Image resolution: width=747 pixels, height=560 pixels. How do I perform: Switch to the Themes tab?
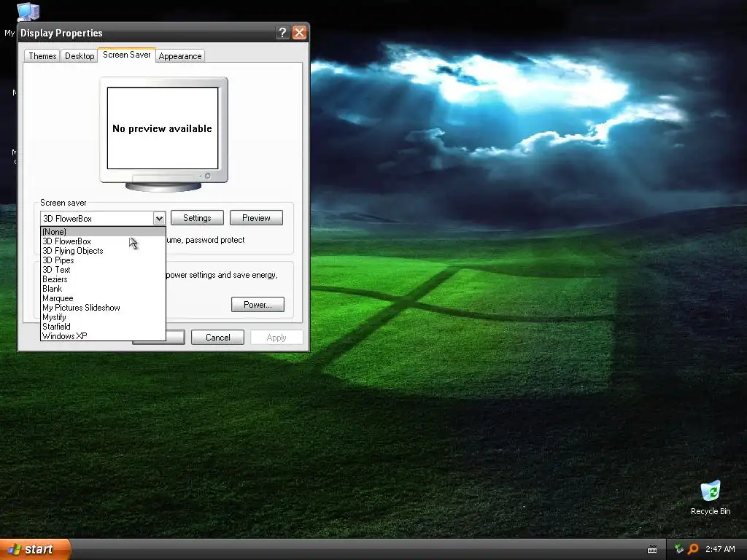click(42, 55)
